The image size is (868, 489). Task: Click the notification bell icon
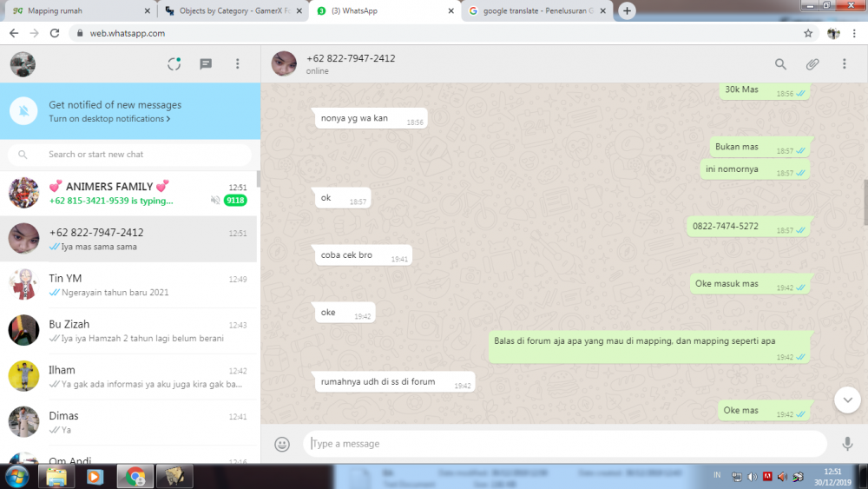click(x=23, y=111)
